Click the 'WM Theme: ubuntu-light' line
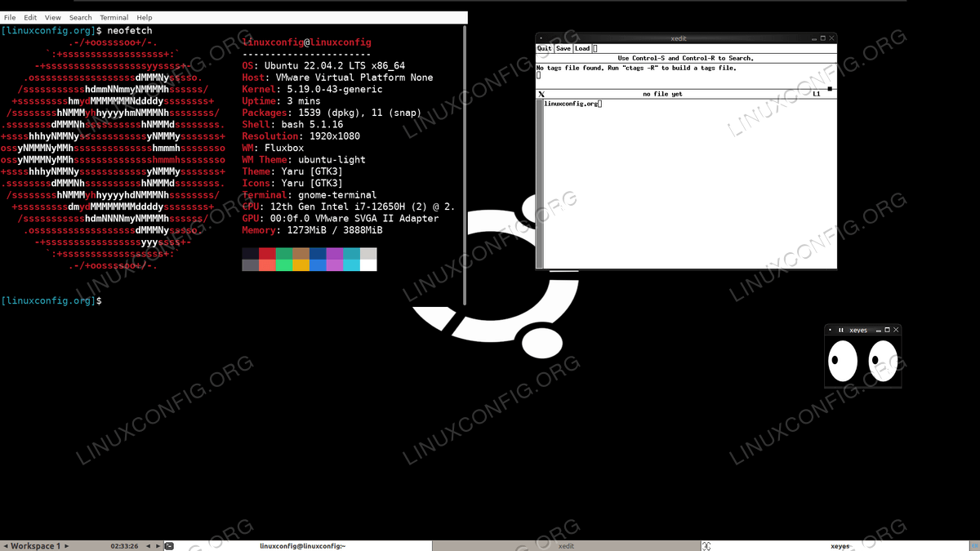Image resolution: width=980 pixels, height=551 pixels. coord(304,160)
